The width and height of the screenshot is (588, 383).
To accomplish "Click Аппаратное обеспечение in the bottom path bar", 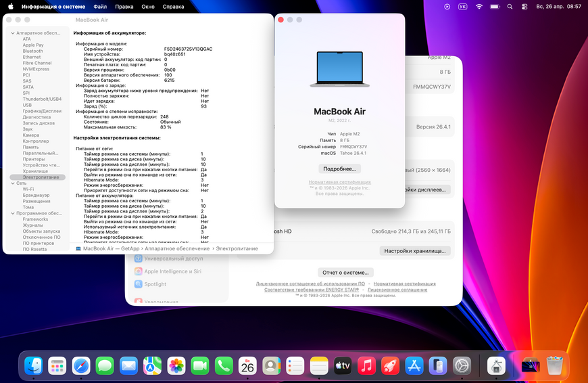I will coord(177,248).
